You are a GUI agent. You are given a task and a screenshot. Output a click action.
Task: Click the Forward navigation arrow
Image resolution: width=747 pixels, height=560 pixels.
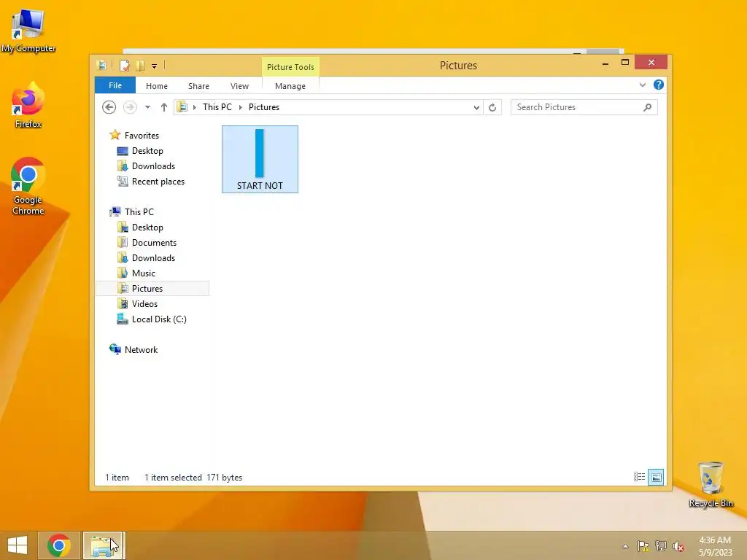[x=130, y=107]
